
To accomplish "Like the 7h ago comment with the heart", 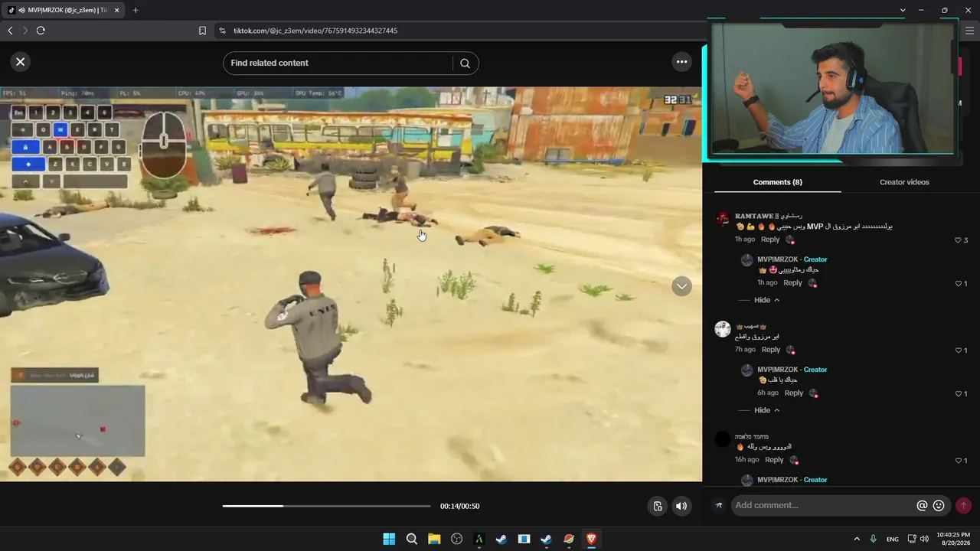I will point(958,350).
